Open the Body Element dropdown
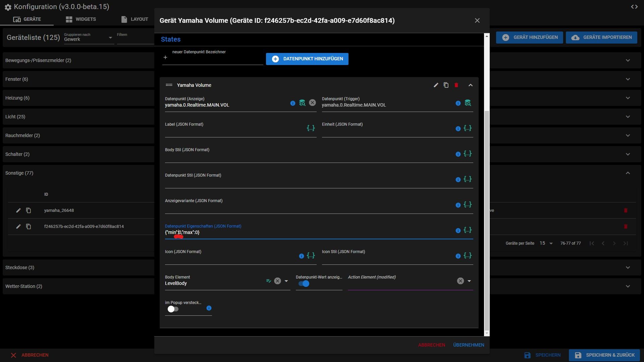Image resolution: width=644 pixels, height=362 pixels. (286, 281)
